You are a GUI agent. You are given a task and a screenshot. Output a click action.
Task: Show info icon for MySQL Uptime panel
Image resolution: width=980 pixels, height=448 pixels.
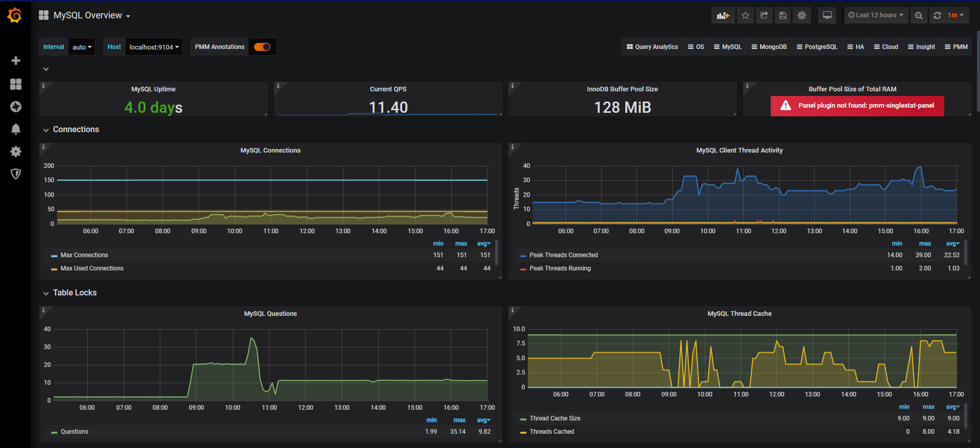pyautogui.click(x=43, y=86)
